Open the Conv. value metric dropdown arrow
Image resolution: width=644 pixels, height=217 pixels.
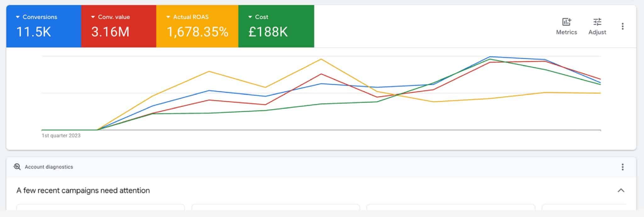tap(93, 17)
